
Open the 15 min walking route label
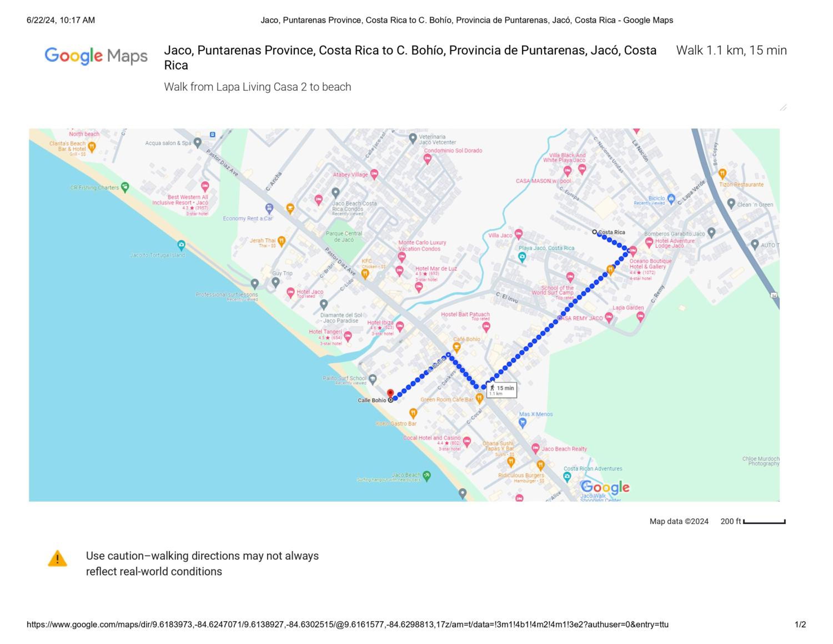502,390
